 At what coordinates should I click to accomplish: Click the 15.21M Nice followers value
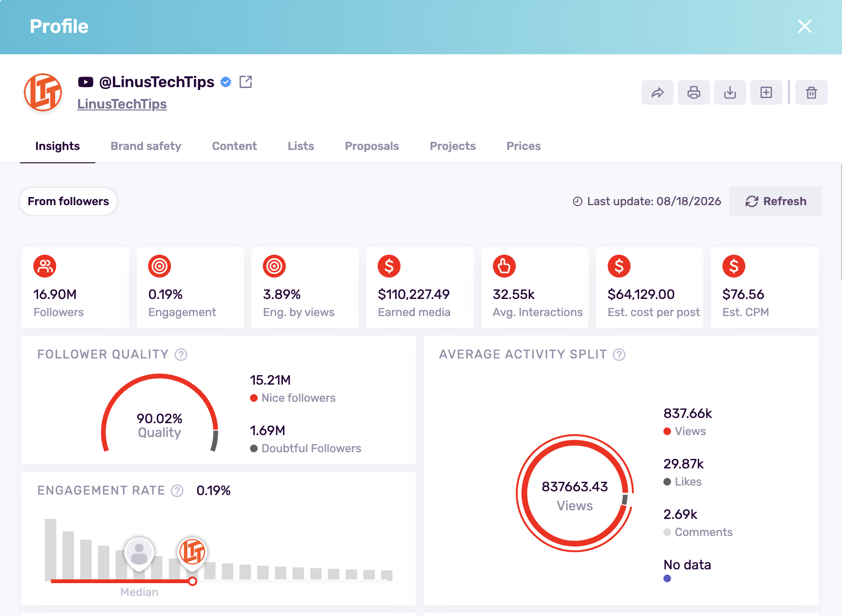pos(270,380)
